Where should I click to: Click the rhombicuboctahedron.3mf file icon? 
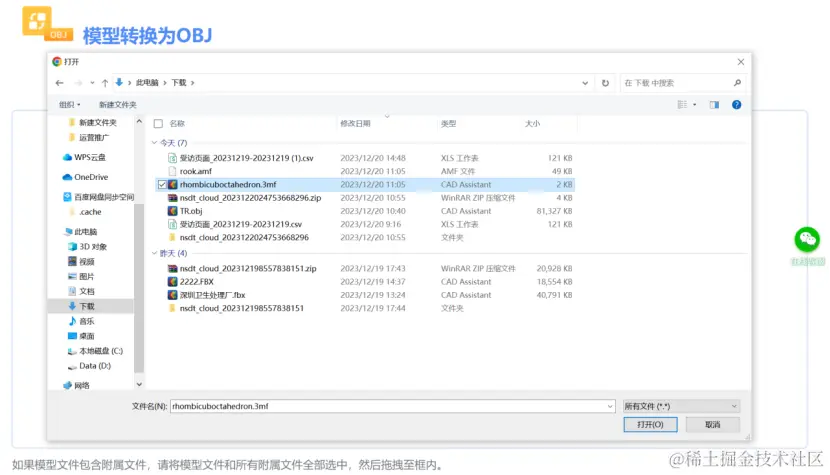pyautogui.click(x=173, y=185)
